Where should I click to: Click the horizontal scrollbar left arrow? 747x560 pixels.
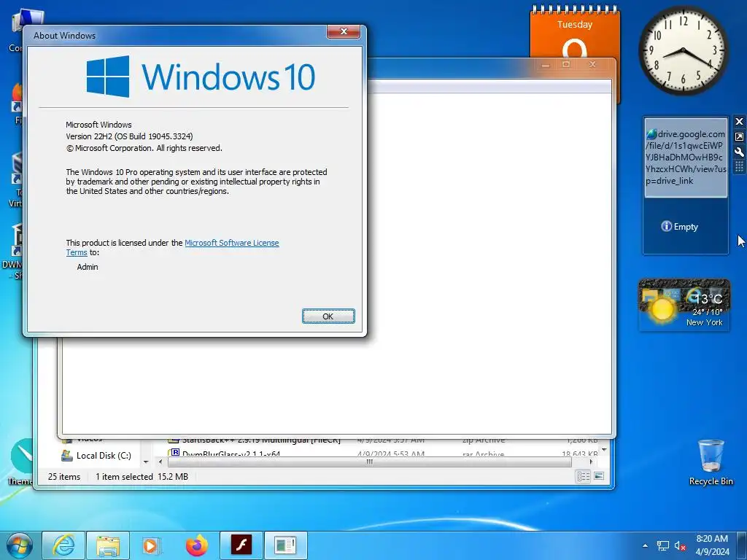coord(160,462)
